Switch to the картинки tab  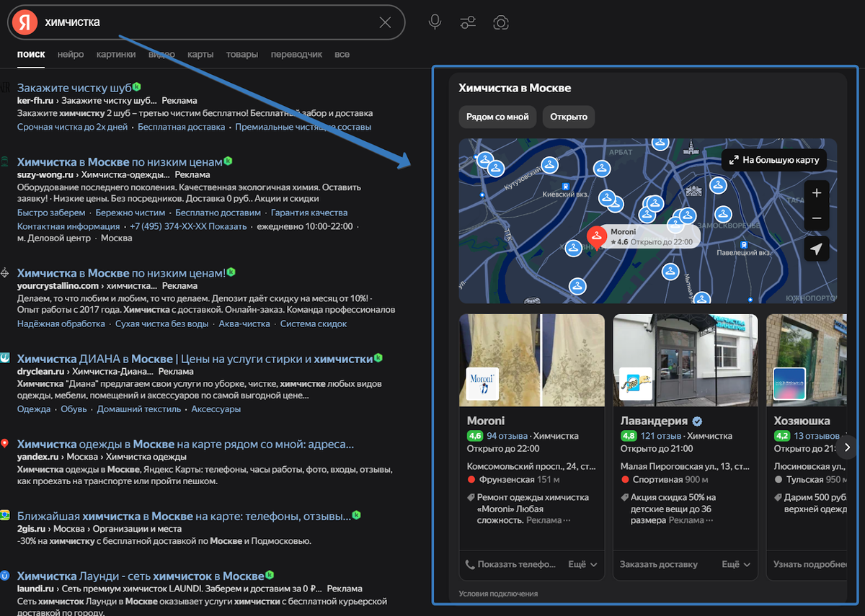pos(116,54)
